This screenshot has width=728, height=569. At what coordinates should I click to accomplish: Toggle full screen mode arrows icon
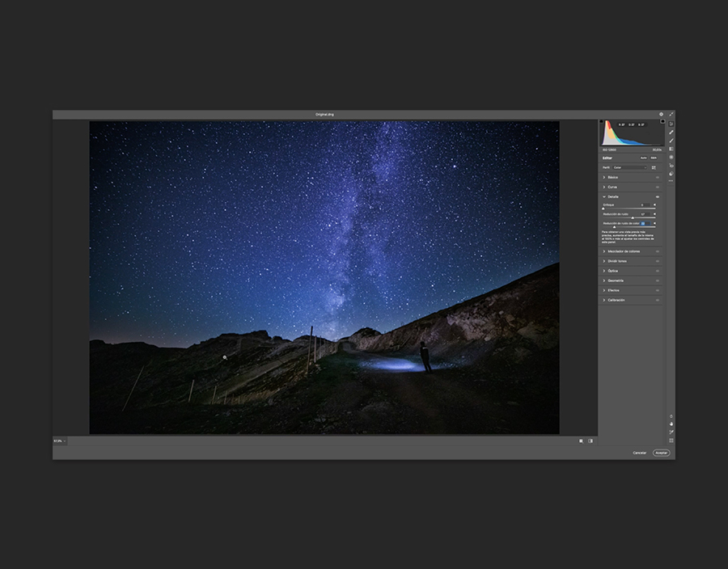pos(671,114)
